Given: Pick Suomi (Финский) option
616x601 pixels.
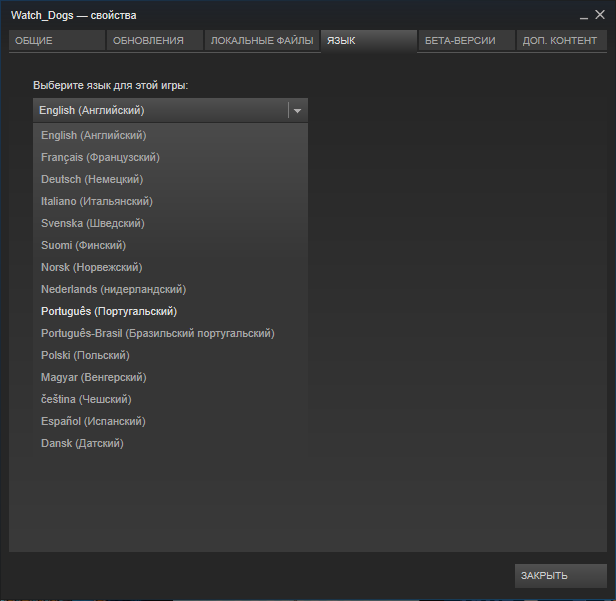Looking at the screenshot, I should [x=170, y=245].
